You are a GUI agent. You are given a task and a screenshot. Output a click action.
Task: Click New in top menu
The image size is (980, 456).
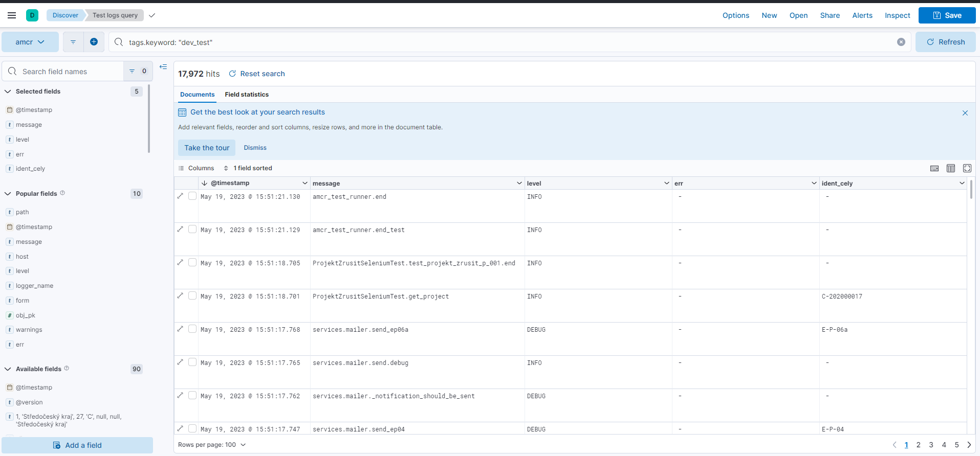[769, 15]
